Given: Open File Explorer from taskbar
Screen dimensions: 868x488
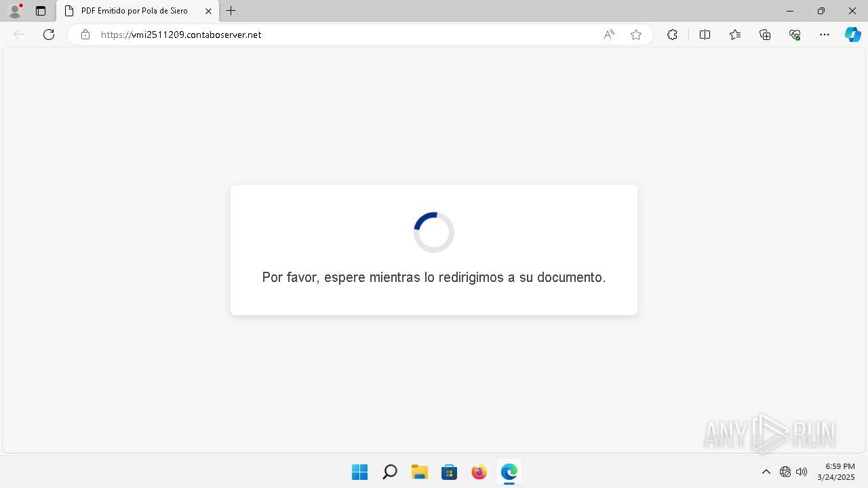Looking at the screenshot, I should 419,472.
